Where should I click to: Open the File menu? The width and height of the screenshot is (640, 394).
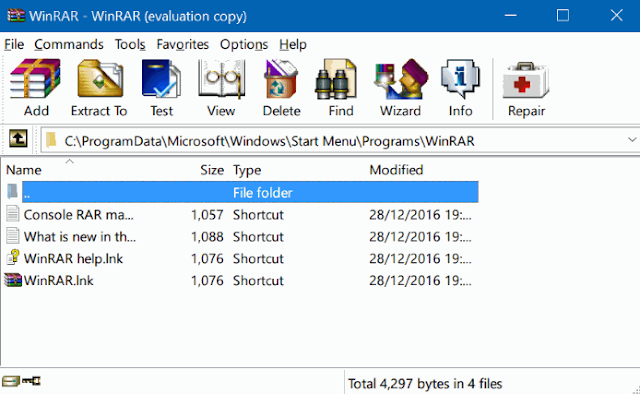point(14,44)
